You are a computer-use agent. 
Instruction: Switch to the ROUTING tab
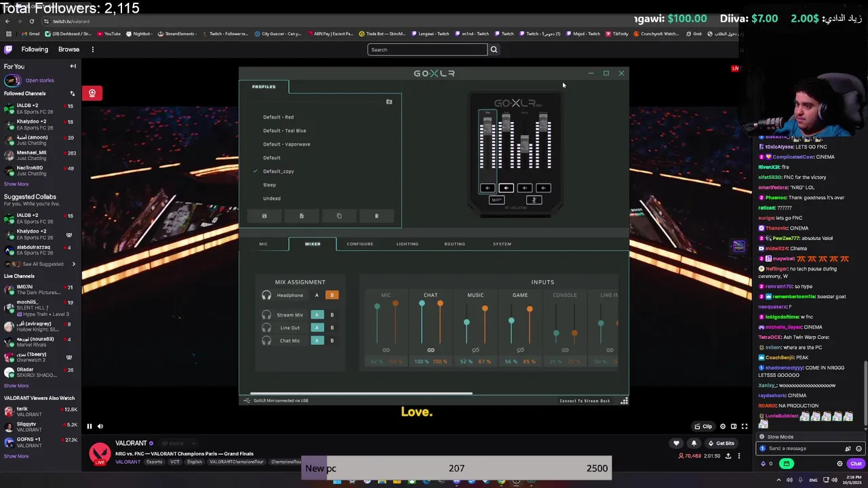pos(454,244)
